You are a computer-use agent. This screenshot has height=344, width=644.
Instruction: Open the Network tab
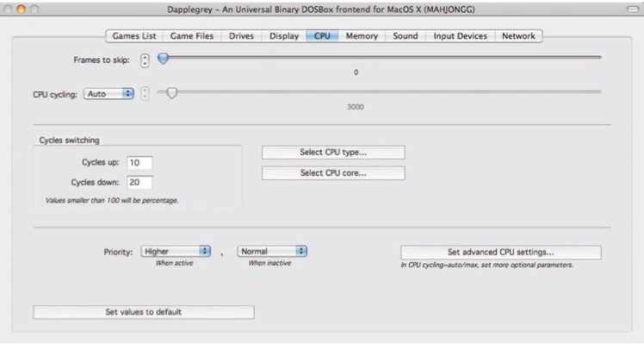pos(519,36)
